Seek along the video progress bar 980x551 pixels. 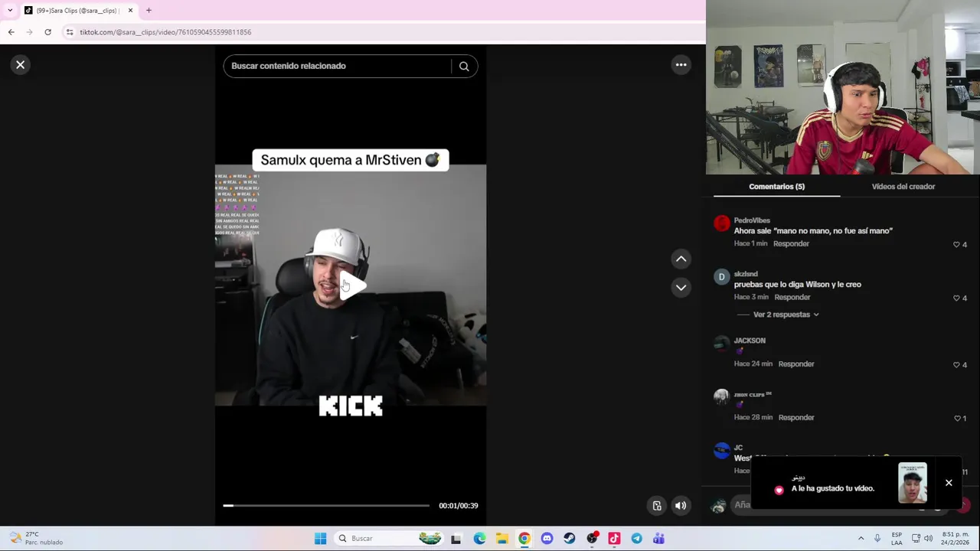coord(326,506)
